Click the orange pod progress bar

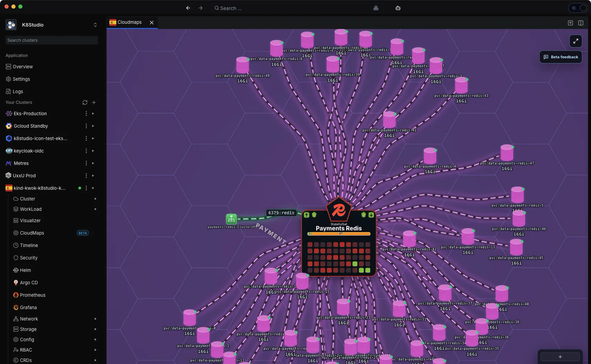coord(339,234)
